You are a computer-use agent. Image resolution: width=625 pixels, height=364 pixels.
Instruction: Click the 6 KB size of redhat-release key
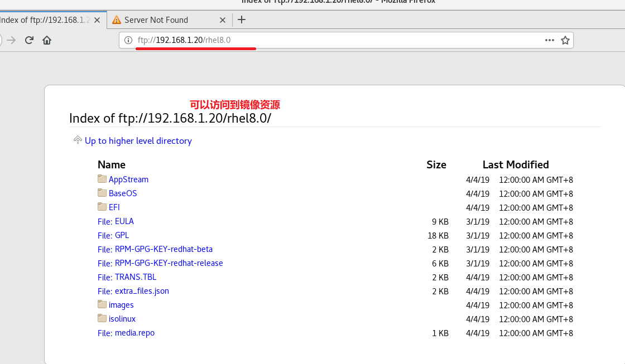[440, 264]
